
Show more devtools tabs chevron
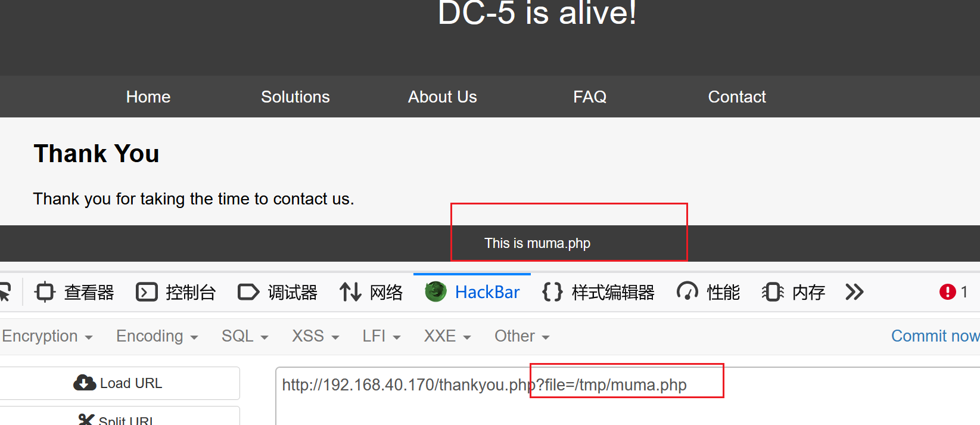click(x=854, y=292)
